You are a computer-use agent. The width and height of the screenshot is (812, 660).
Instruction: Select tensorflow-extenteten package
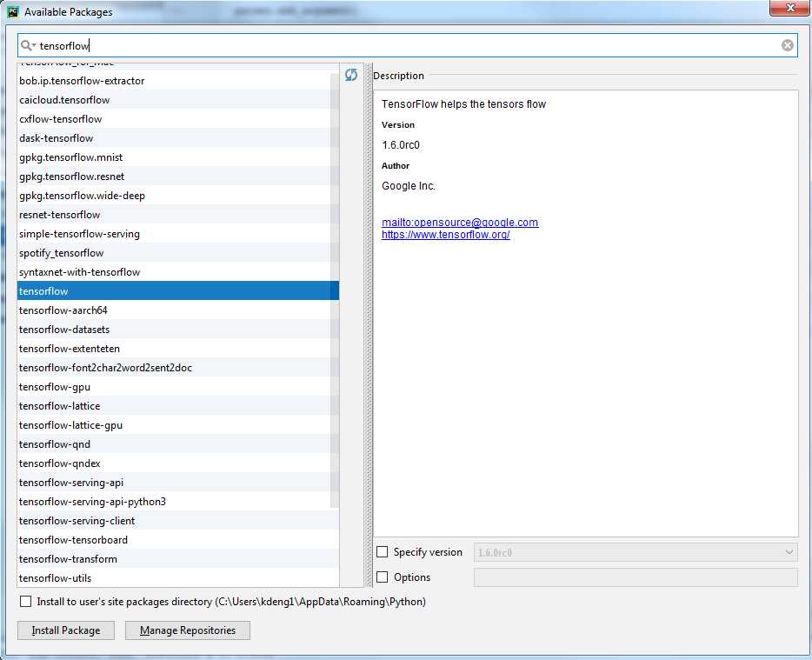pyautogui.click(x=178, y=349)
